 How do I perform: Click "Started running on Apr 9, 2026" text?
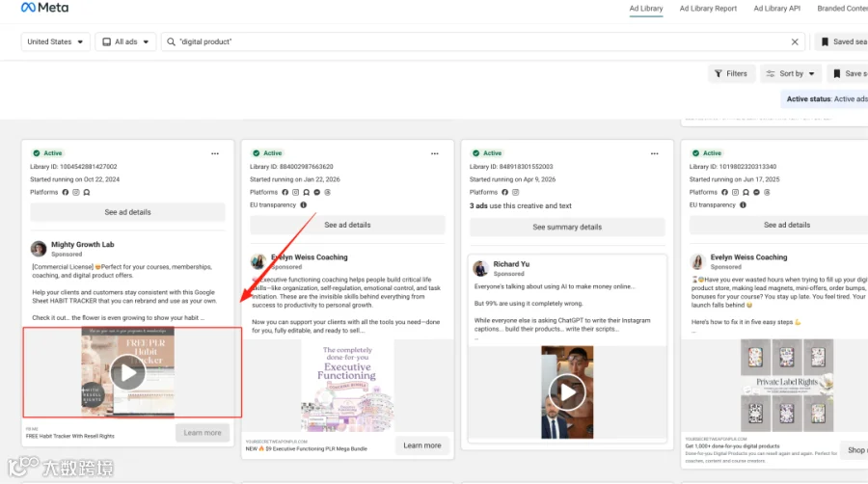[x=512, y=179]
